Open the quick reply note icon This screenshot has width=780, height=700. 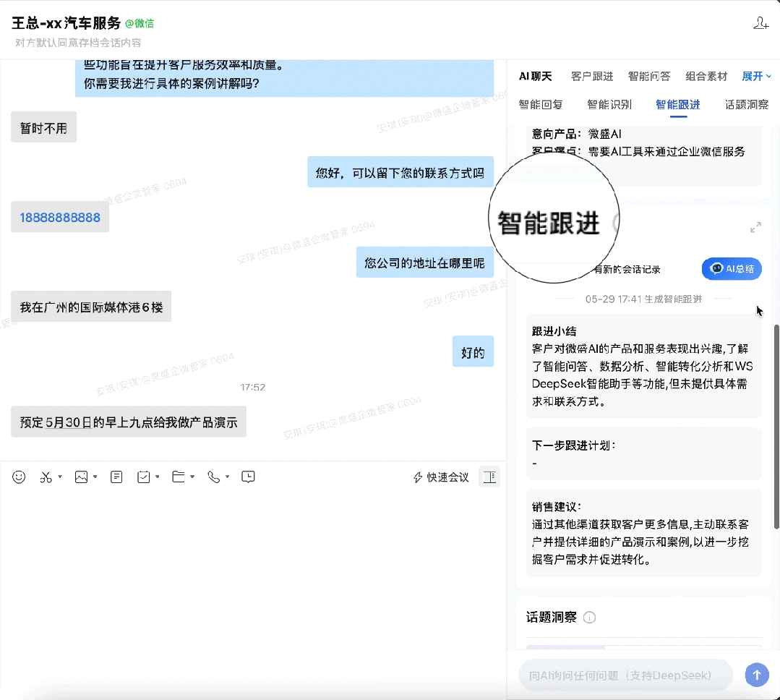tap(116, 477)
